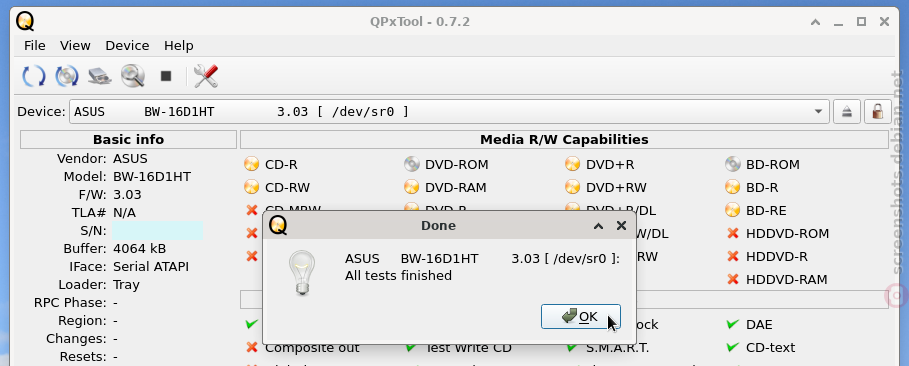Screen dimensions: 909x366
Task: Open the Help menu
Action: coord(179,45)
